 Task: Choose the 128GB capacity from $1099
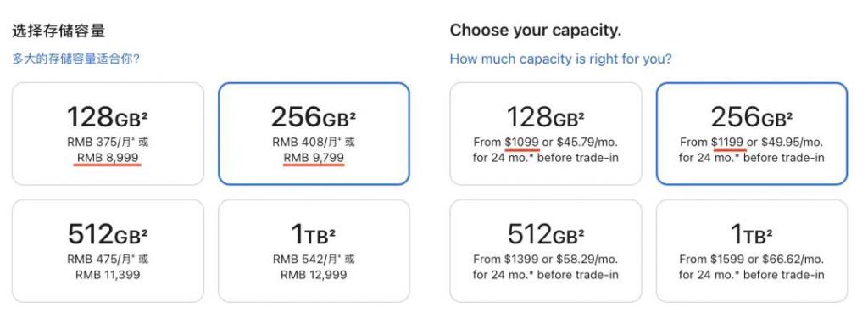coord(546,133)
